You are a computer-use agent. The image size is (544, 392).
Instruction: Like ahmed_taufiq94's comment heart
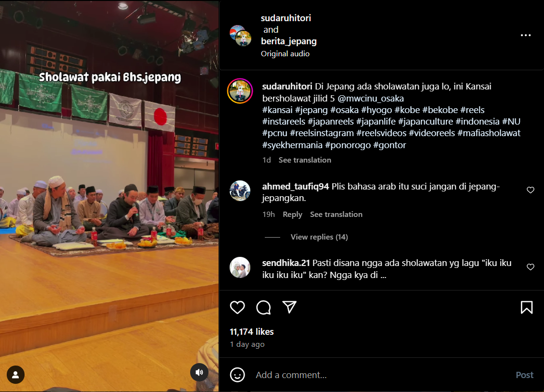point(531,190)
